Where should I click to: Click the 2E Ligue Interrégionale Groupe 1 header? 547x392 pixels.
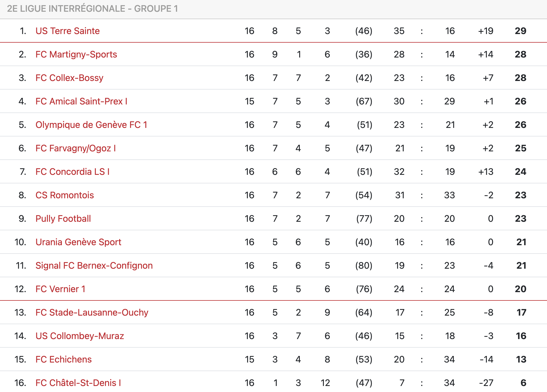92,9
